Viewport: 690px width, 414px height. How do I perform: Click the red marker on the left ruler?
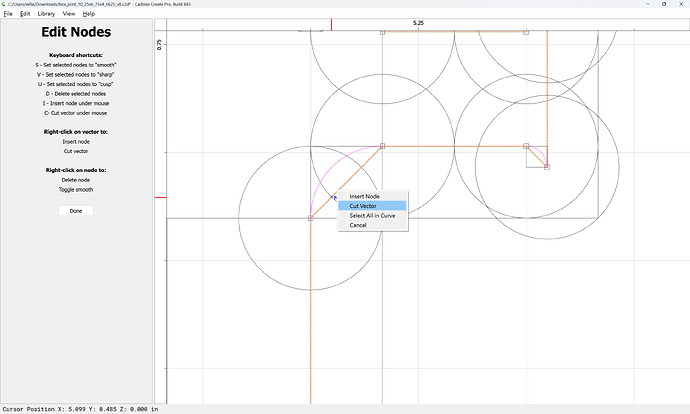pos(161,198)
